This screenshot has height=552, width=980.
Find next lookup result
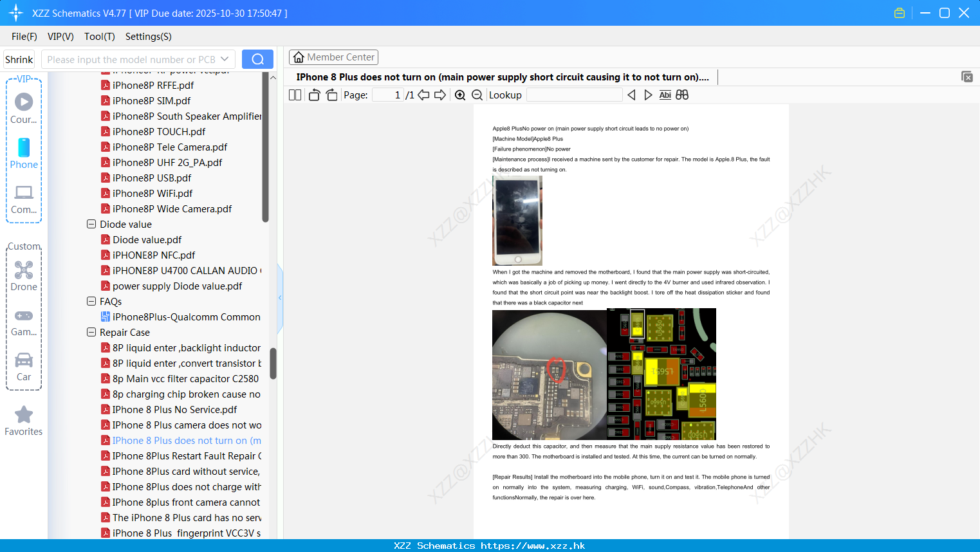[648, 95]
